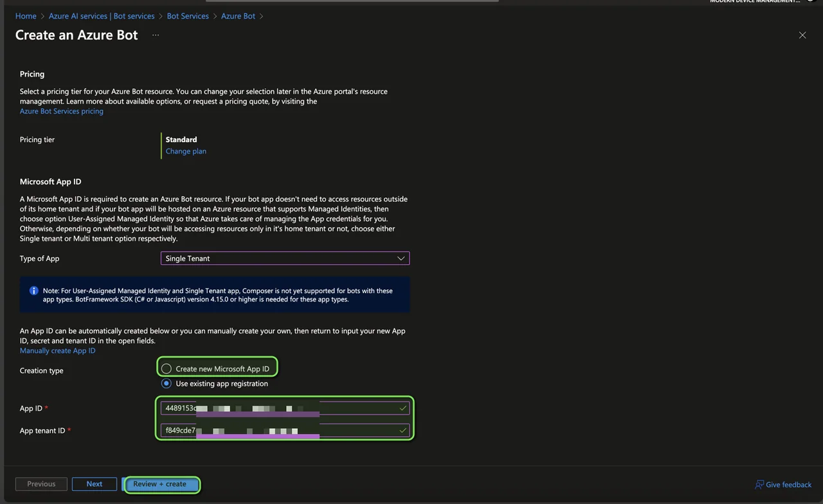Click the Creation type label

[x=42, y=371]
